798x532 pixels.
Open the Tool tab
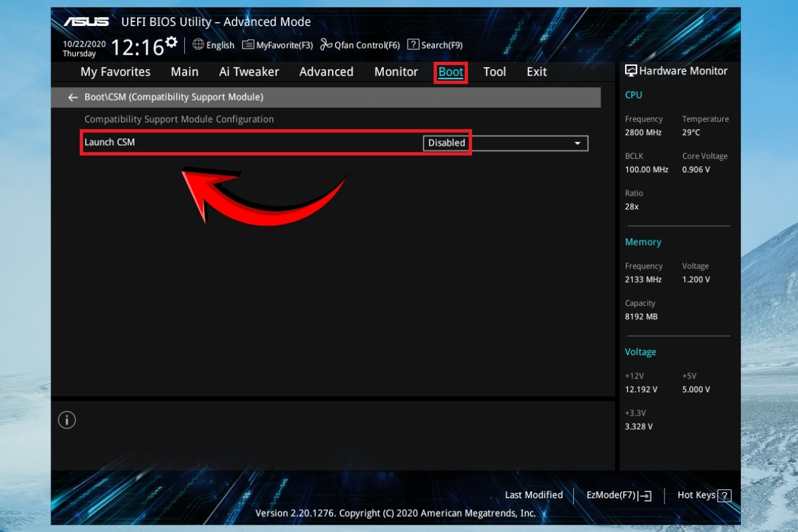(494, 72)
